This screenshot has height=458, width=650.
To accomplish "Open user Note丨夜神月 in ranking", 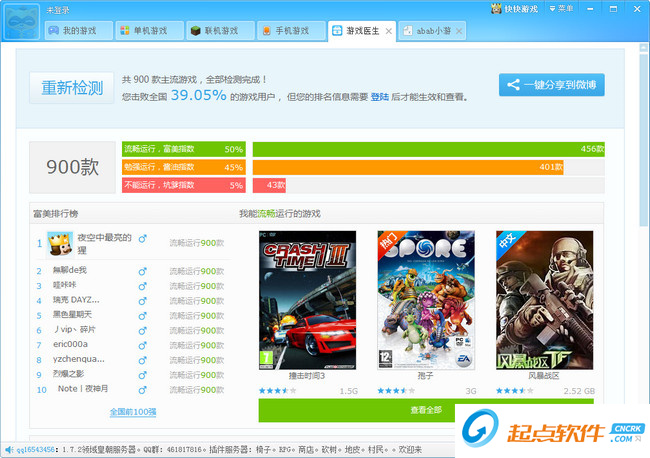I will click(82, 388).
